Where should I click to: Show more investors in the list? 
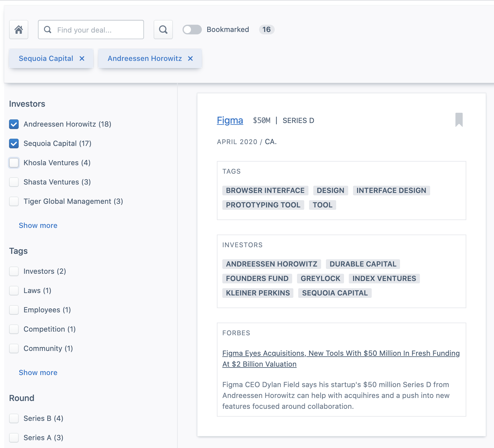pos(38,226)
